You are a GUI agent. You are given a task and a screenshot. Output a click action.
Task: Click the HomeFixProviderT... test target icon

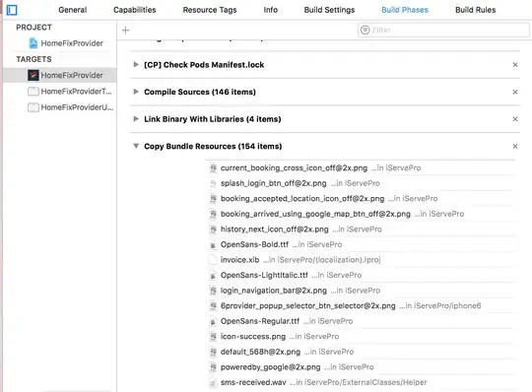pos(33,92)
